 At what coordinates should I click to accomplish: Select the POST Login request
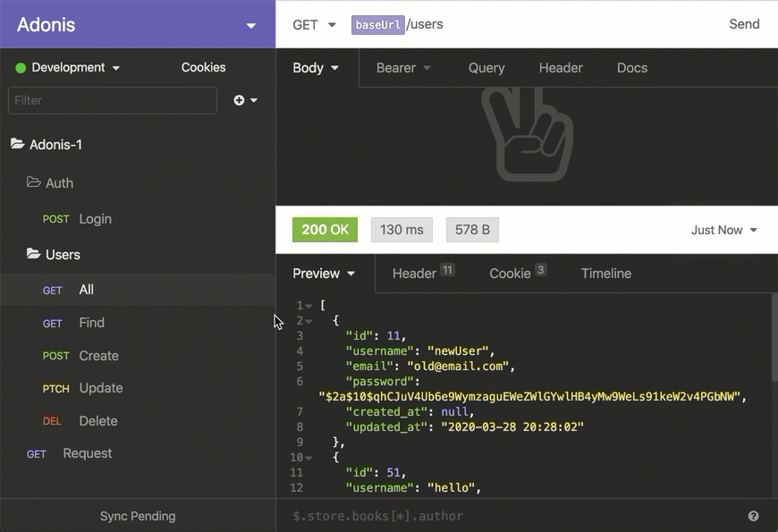pyautogui.click(x=77, y=219)
